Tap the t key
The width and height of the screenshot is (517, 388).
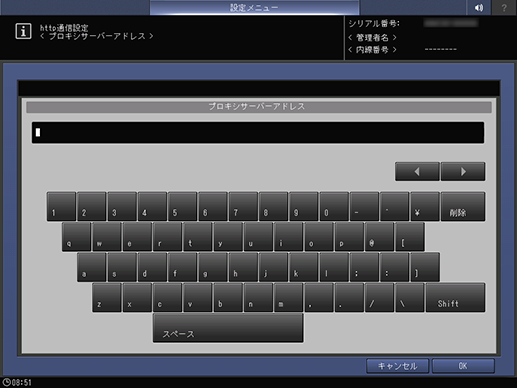point(198,237)
